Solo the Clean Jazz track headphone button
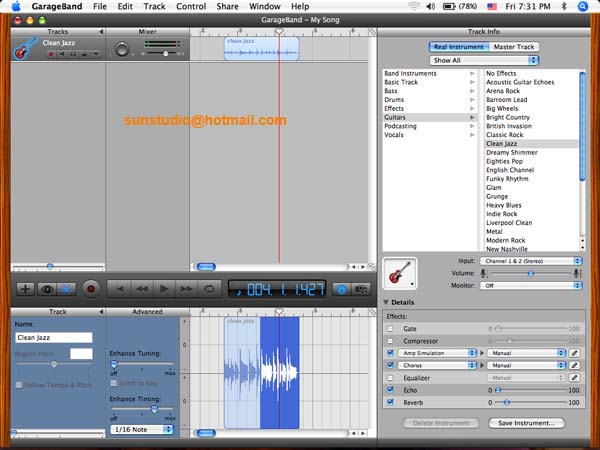The image size is (600, 450). (x=73, y=54)
